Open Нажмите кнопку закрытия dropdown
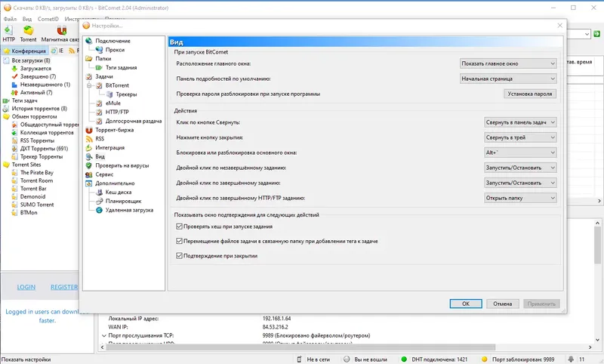604x364 pixels. 520,137
